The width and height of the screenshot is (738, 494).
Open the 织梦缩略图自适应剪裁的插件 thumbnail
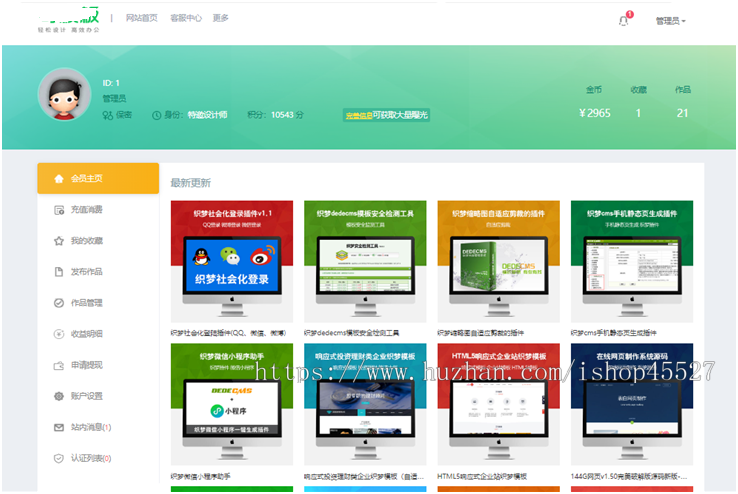click(x=498, y=261)
